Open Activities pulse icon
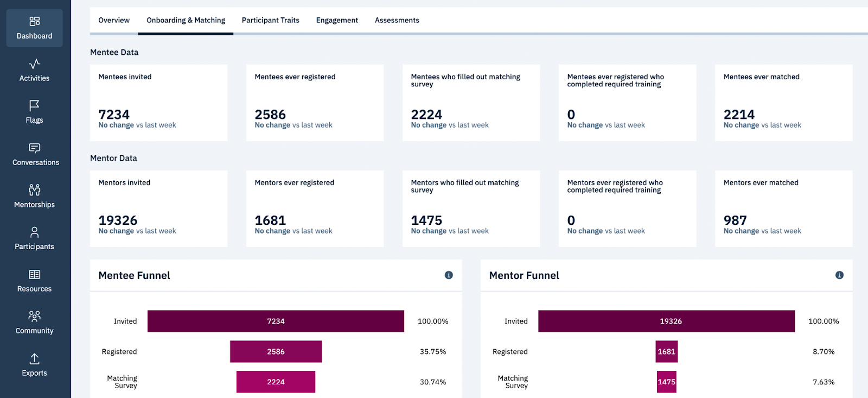This screenshot has height=398, width=868. pyautogui.click(x=34, y=64)
